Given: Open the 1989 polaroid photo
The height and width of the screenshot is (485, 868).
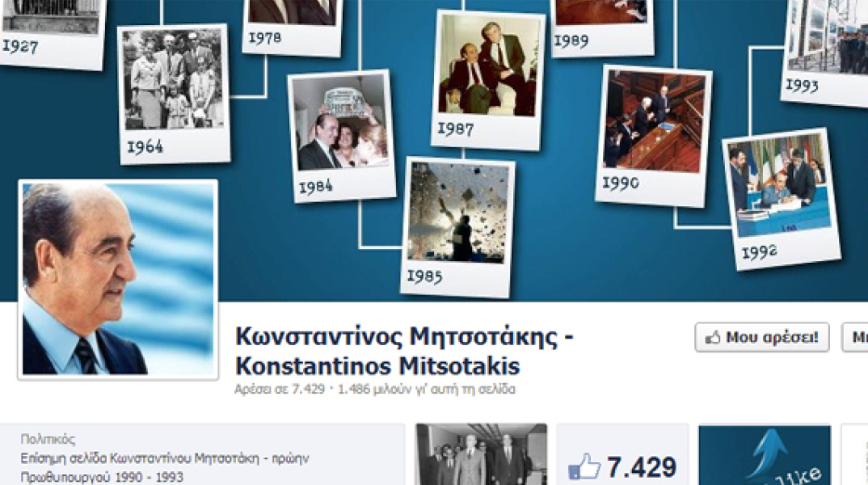Looking at the screenshot, I should pyautogui.click(x=604, y=27).
